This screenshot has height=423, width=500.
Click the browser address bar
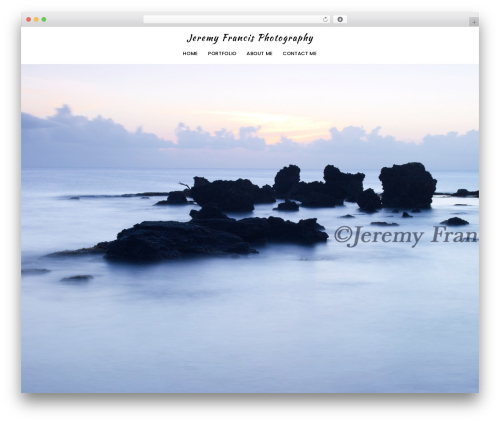click(237, 20)
